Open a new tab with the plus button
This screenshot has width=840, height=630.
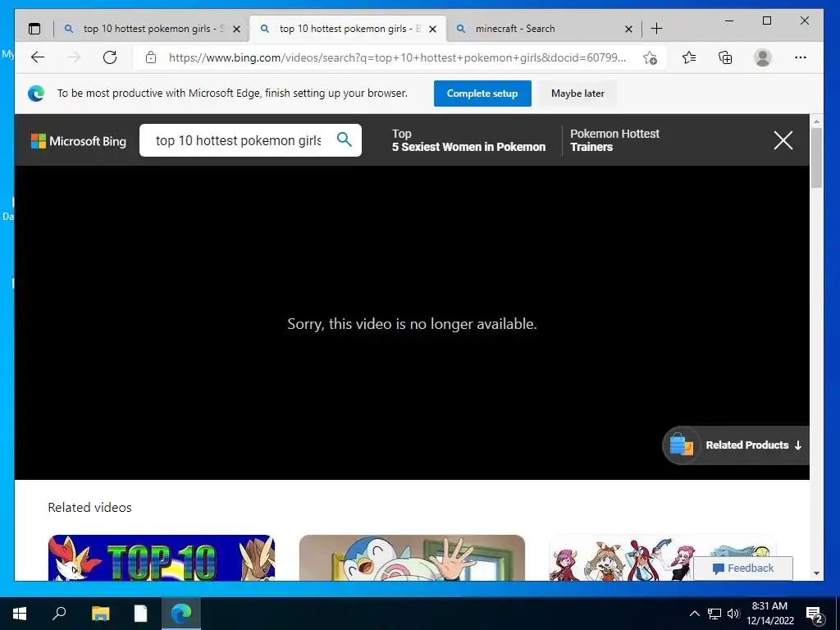coord(656,29)
